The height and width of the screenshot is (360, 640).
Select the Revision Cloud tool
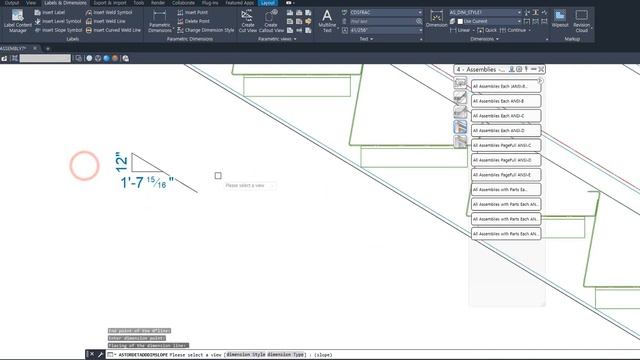pos(581,21)
